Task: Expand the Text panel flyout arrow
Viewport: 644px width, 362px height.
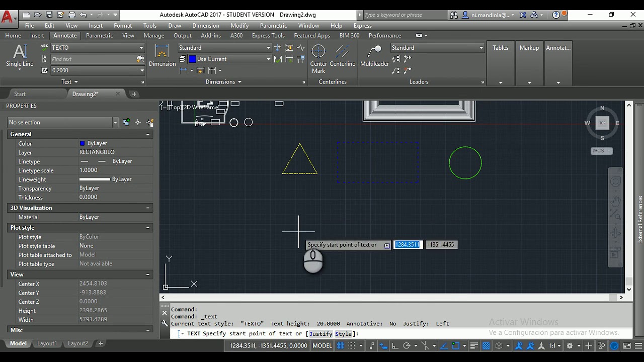Action: [x=76, y=82]
